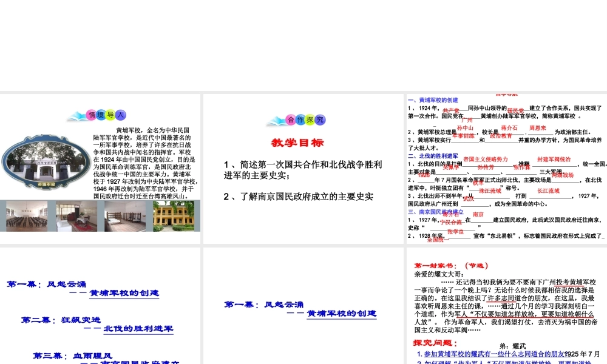Click link 黄埔军校的创建 under 第一幕 in outline slide
Screen dimensions: 607x364
pyautogui.click(x=124, y=293)
